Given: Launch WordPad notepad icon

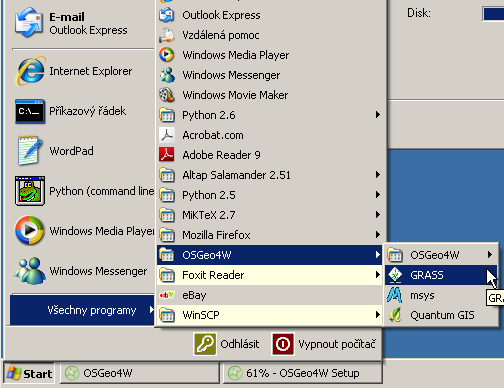Looking at the screenshot, I should [x=30, y=151].
